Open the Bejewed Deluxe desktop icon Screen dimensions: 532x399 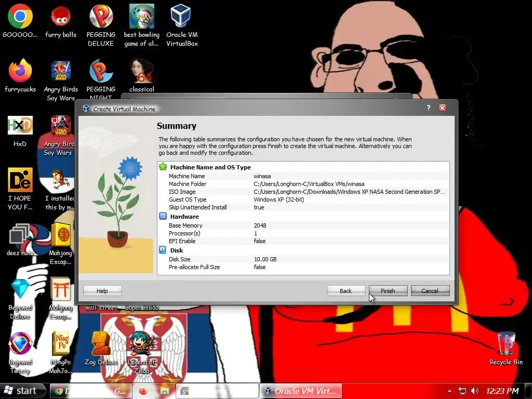[20, 299]
